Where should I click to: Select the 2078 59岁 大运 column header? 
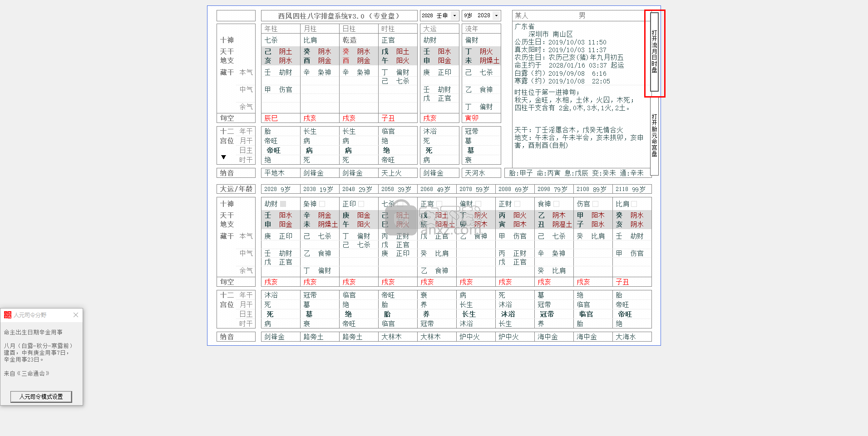(476, 189)
